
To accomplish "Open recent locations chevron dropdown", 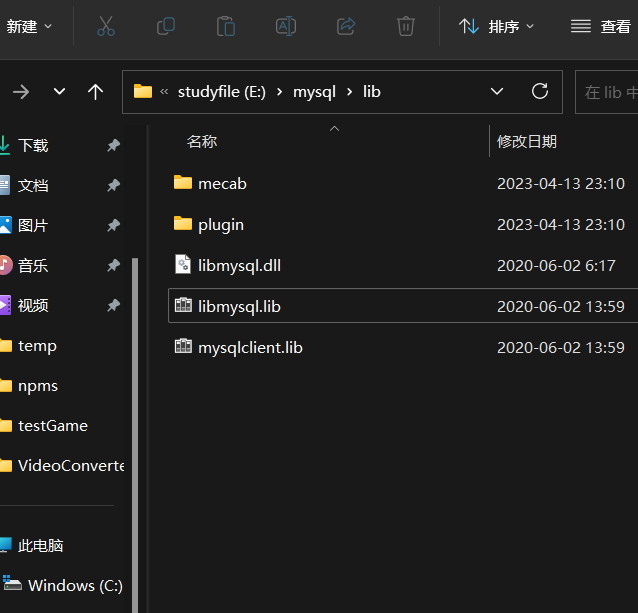I will [x=59, y=92].
